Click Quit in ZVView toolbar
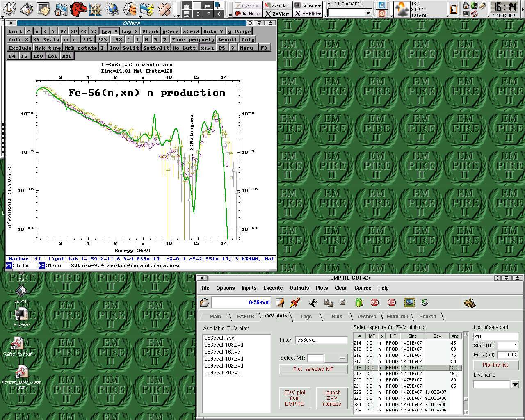Image resolution: width=525 pixels, height=420 pixels. (x=16, y=31)
